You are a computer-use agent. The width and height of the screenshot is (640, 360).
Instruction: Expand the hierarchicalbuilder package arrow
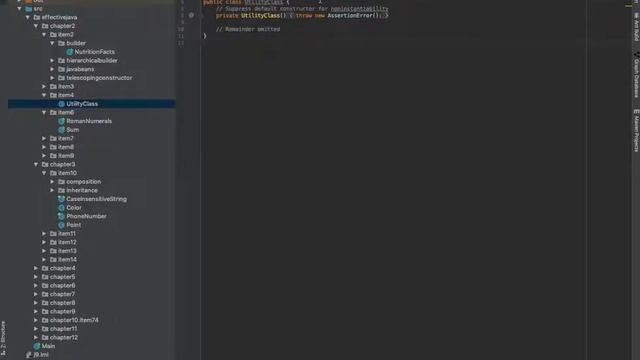[52, 60]
